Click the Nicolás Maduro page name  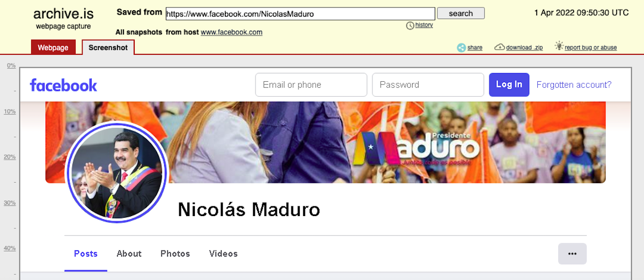coord(249,210)
